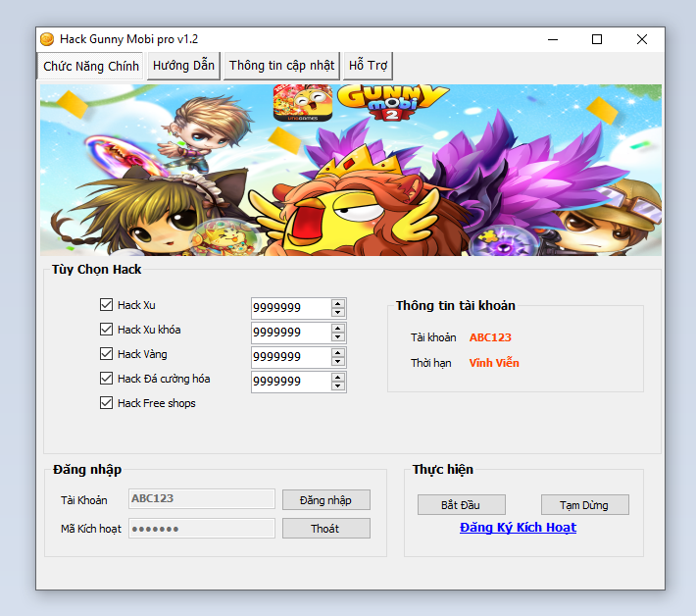This screenshot has width=696, height=616.
Task: Click the app icon in title bar
Action: pos(46,39)
